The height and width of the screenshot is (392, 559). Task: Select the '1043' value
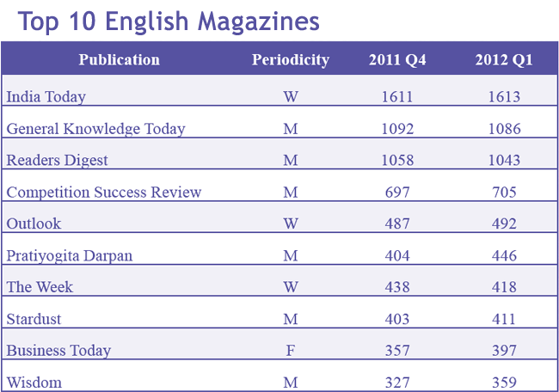(504, 161)
